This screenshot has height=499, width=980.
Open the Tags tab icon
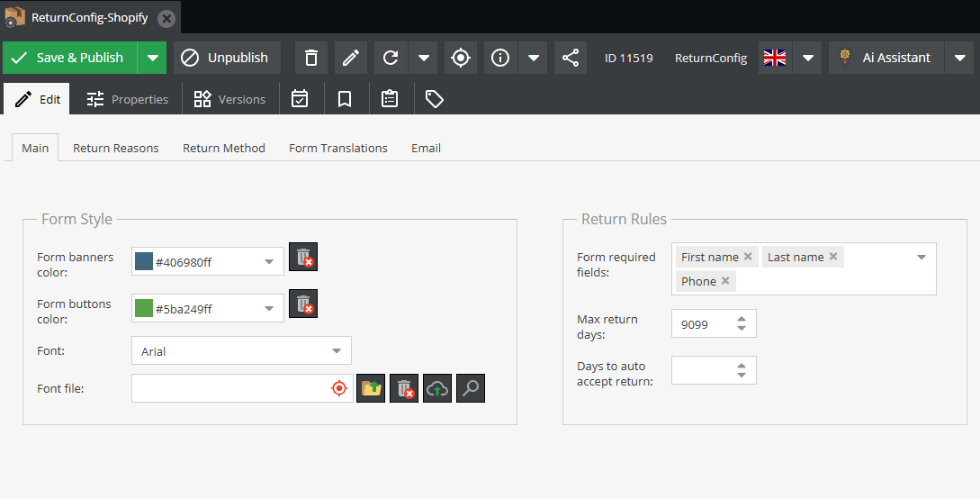(435, 99)
